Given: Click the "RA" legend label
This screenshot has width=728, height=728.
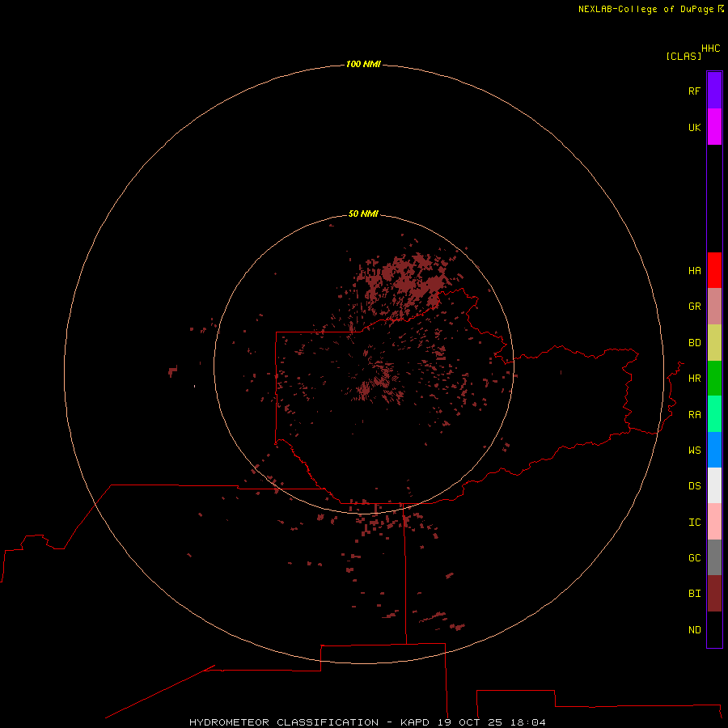Looking at the screenshot, I should [694, 415].
